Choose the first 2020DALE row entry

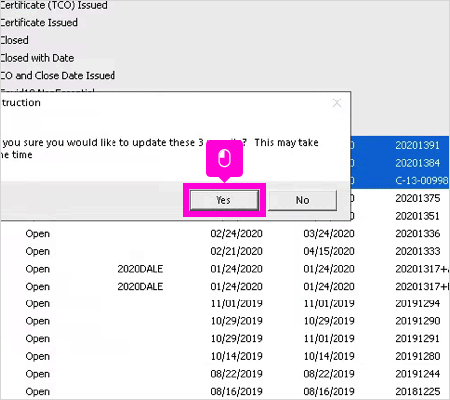[x=225, y=269]
